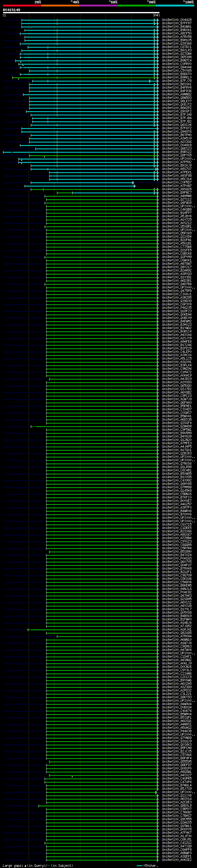Select hit label UniRef100_Q9KT93
197x868 pixels.
click(x=177, y=697)
